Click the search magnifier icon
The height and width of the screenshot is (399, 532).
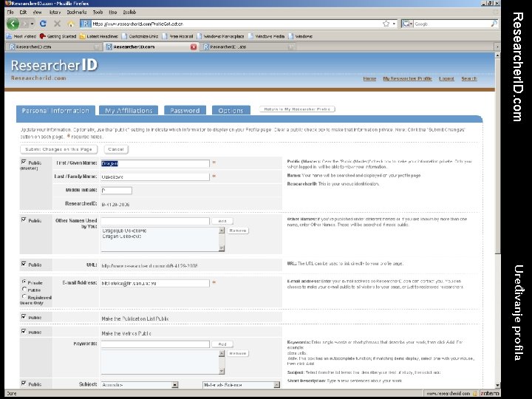click(x=494, y=24)
